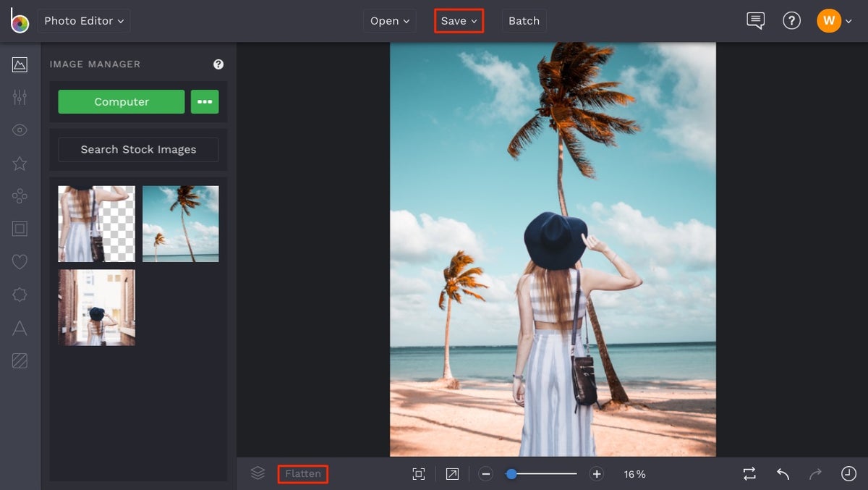Image resolution: width=868 pixels, height=490 pixels.
Task: Open the account menu chevron
Action: [850, 20]
